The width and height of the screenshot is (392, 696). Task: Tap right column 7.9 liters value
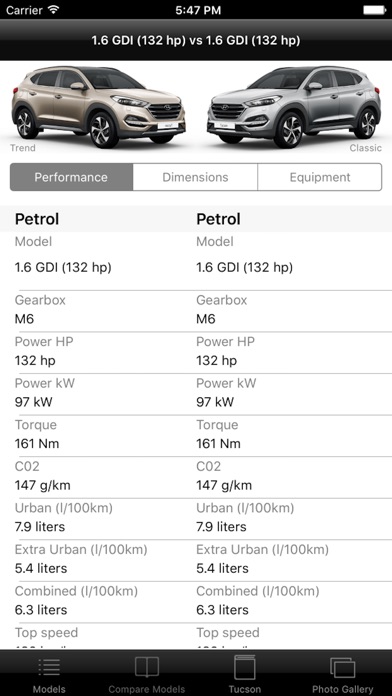pyautogui.click(x=222, y=527)
